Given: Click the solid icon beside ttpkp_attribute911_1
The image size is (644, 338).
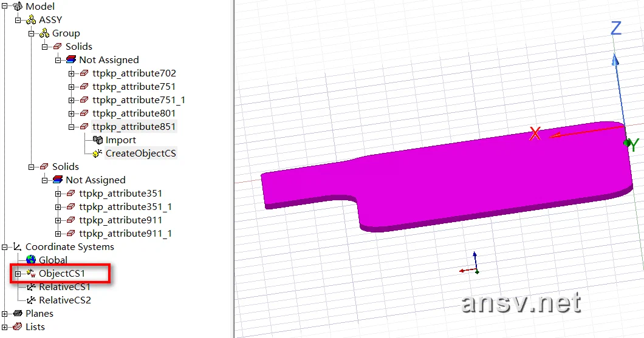Looking at the screenshot, I should [x=70, y=234].
